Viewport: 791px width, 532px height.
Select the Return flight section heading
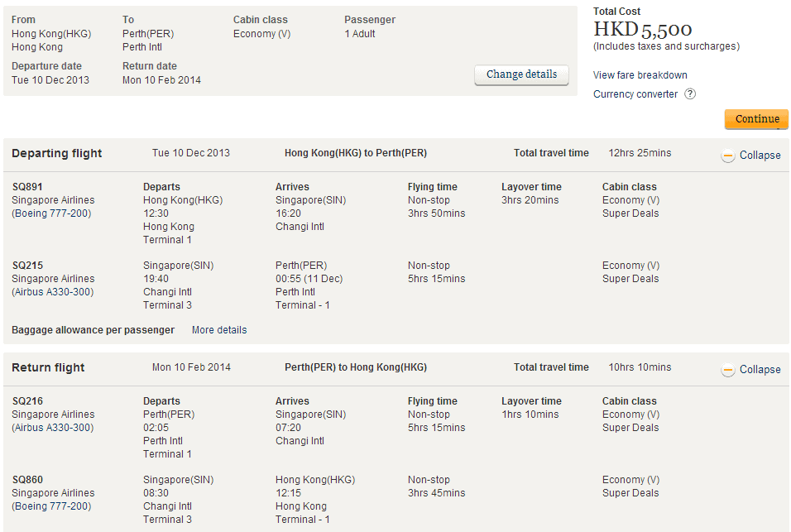pos(48,367)
